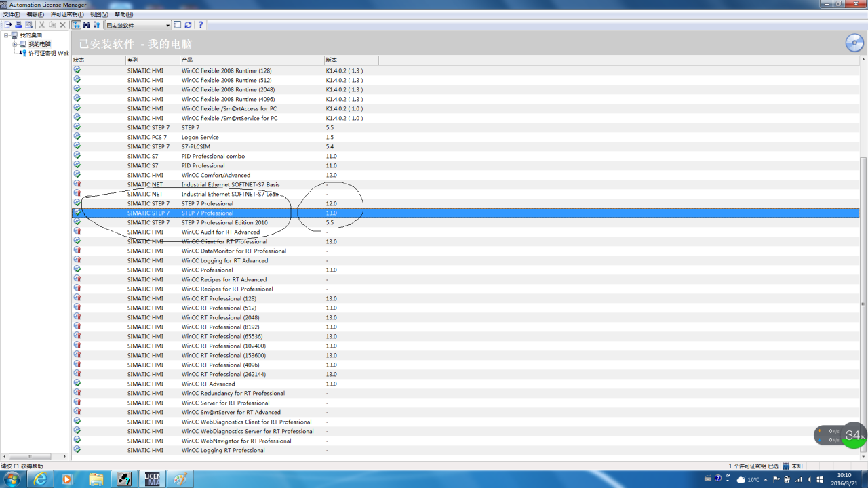Click the green 34% floating widget
Screen dimensions: 868x488
pyautogui.click(x=854, y=435)
